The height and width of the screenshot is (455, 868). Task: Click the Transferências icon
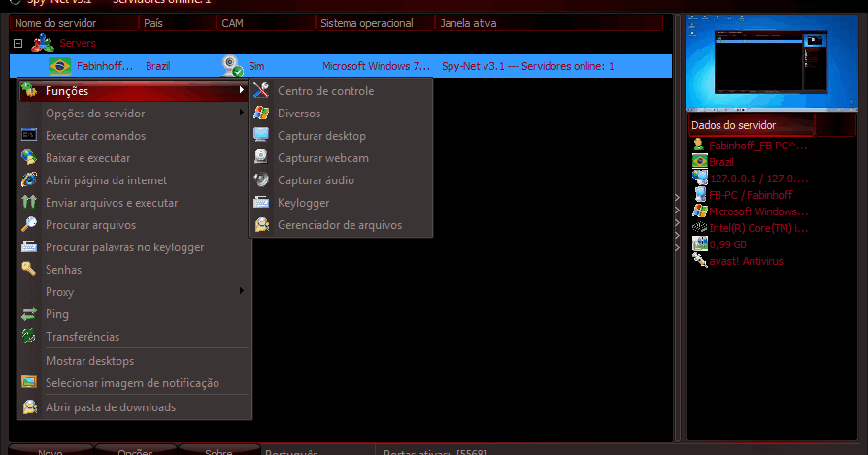[29, 336]
